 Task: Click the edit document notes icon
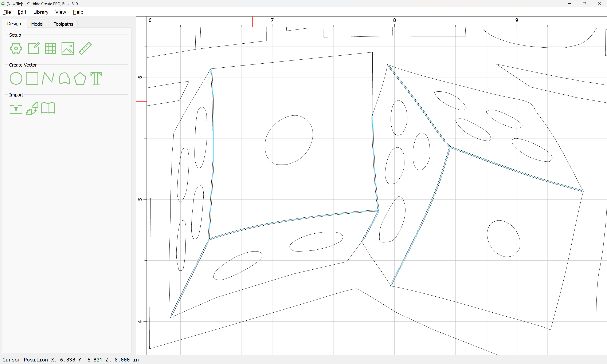pos(33,48)
